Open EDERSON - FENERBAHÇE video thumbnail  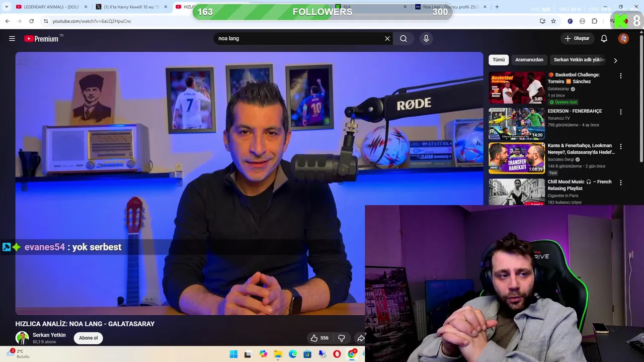(x=517, y=124)
